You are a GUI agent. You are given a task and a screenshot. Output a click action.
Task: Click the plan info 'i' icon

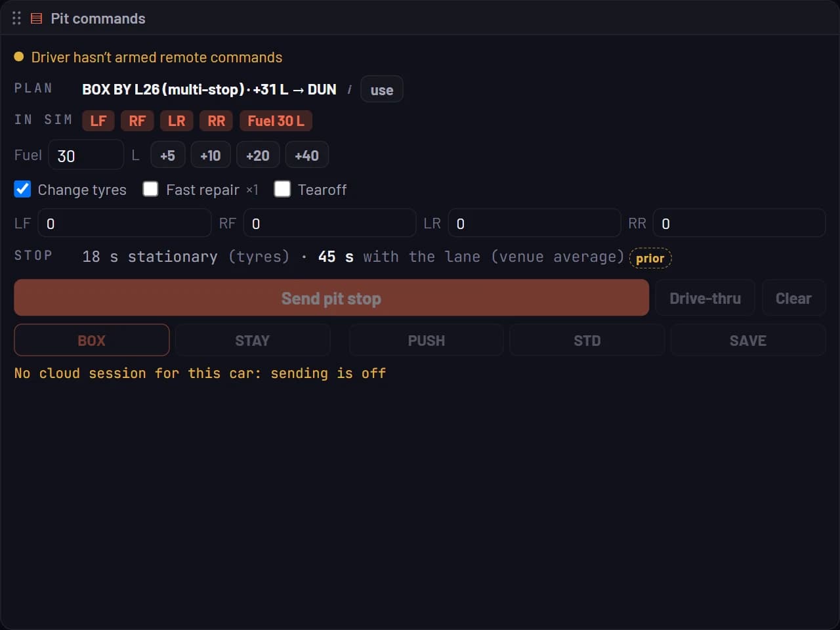click(349, 89)
